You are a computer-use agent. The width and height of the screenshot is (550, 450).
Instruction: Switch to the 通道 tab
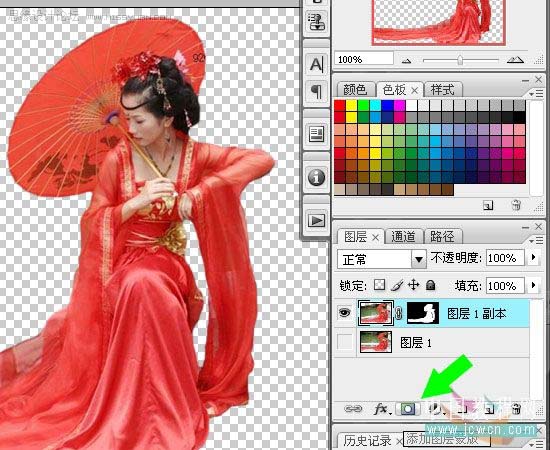[403, 237]
